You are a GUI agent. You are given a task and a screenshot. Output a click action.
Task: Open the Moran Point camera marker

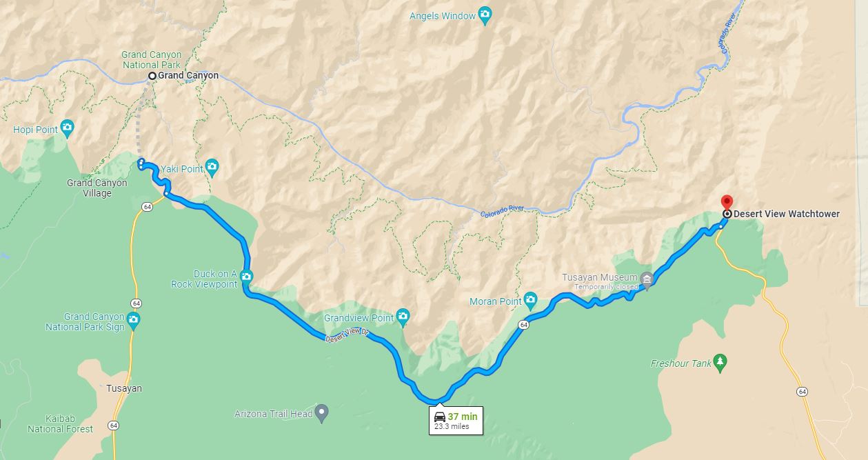[x=530, y=300]
